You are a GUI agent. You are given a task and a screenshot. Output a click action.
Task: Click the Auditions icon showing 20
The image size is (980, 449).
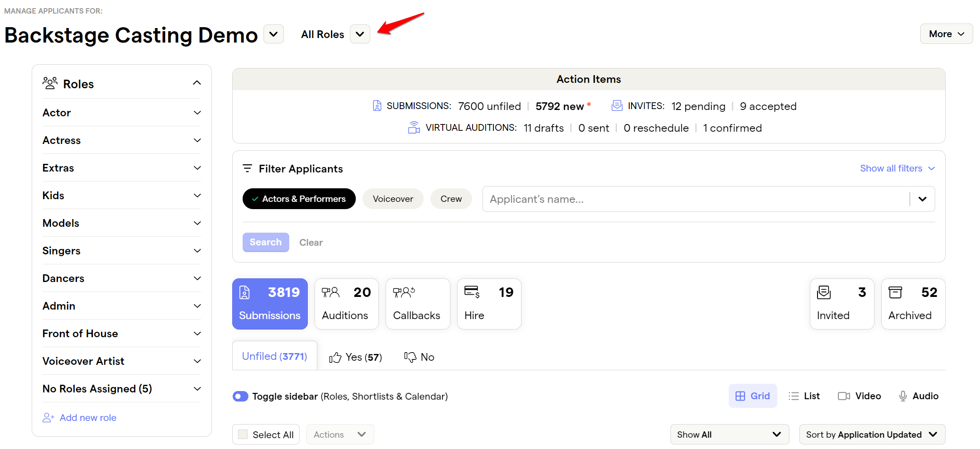(x=330, y=292)
